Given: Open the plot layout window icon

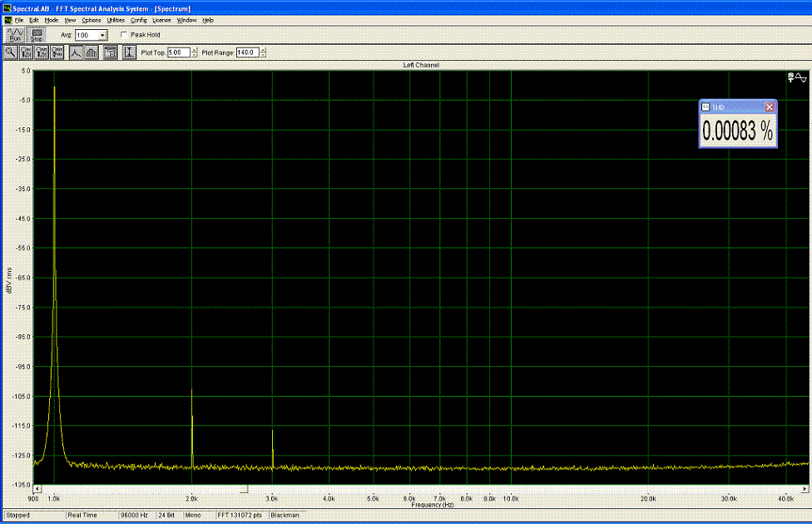Looking at the screenshot, I should point(111,52).
